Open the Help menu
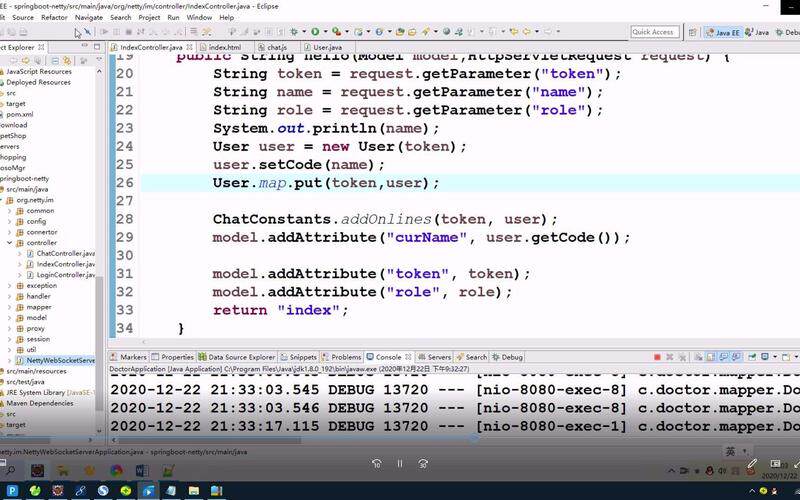The height and width of the screenshot is (500, 800). 227,17
